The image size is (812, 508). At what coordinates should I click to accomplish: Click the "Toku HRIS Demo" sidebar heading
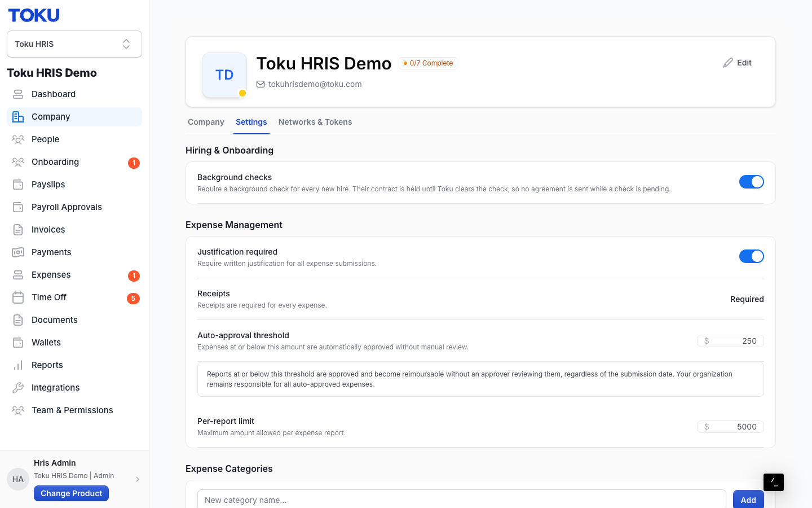click(52, 73)
